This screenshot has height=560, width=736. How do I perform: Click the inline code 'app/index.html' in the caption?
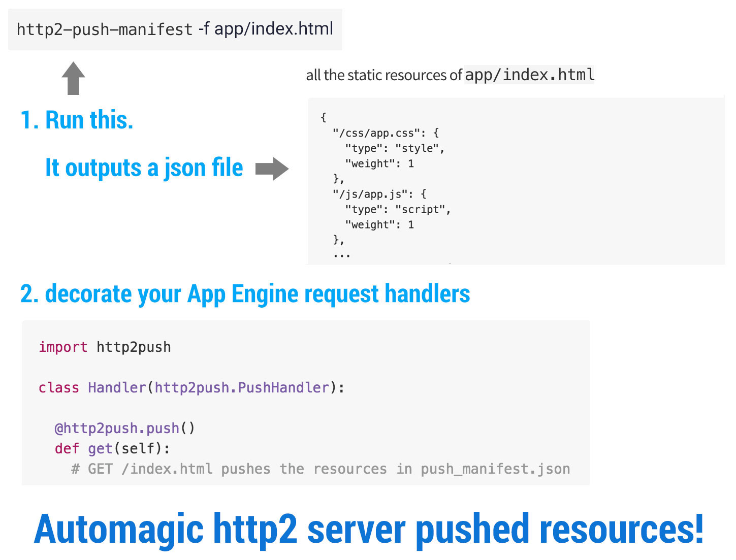click(x=529, y=75)
